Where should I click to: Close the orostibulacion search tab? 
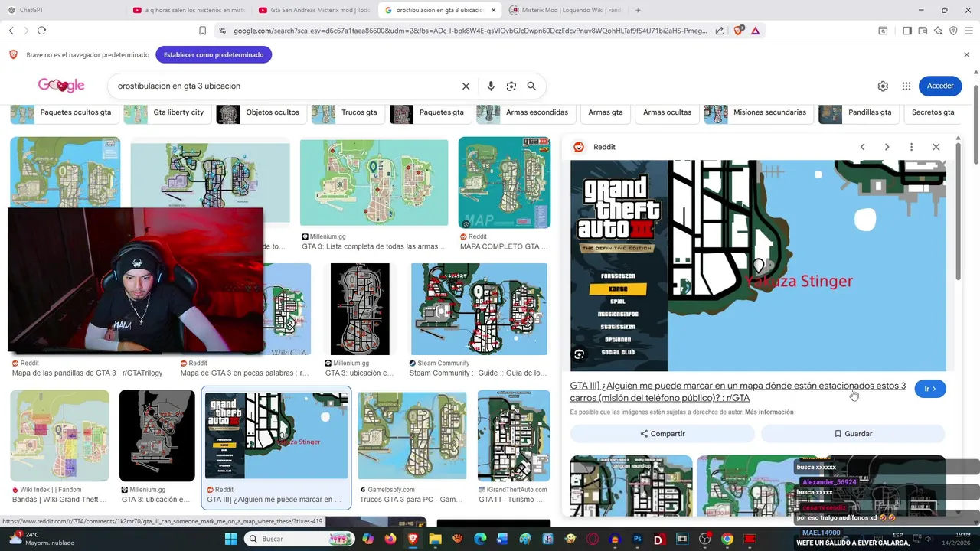pos(493,10)
